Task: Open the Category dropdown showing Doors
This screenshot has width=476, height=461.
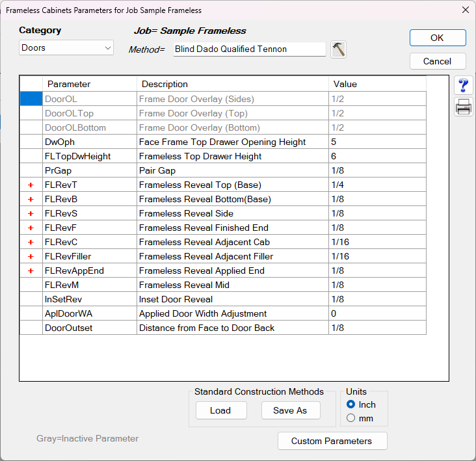Action: [x=66, y=48]
